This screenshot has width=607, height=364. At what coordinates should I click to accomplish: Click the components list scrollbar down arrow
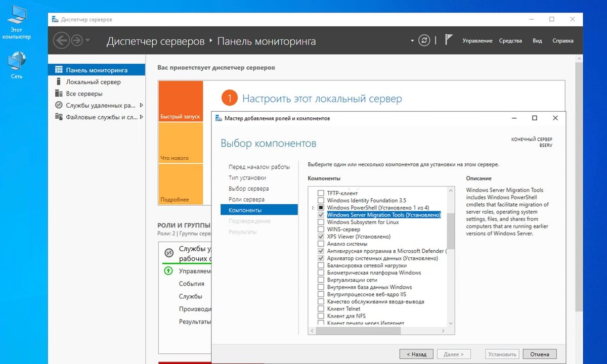click(x=450, y=324)
